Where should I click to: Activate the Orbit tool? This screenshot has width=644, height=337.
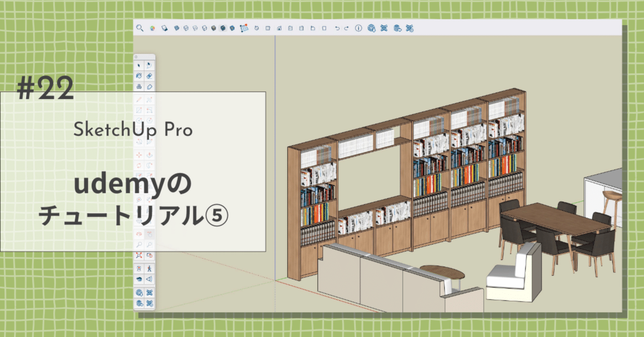coord(138,234)
